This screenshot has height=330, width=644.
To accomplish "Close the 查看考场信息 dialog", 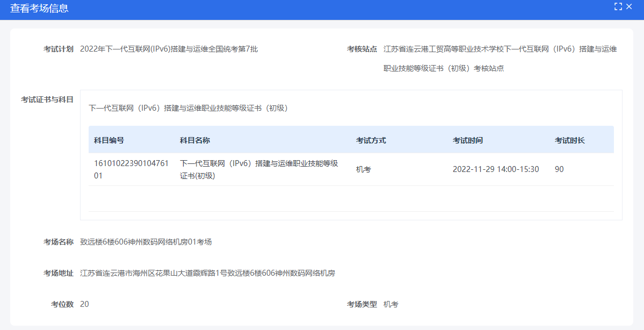I will point(629,7).
